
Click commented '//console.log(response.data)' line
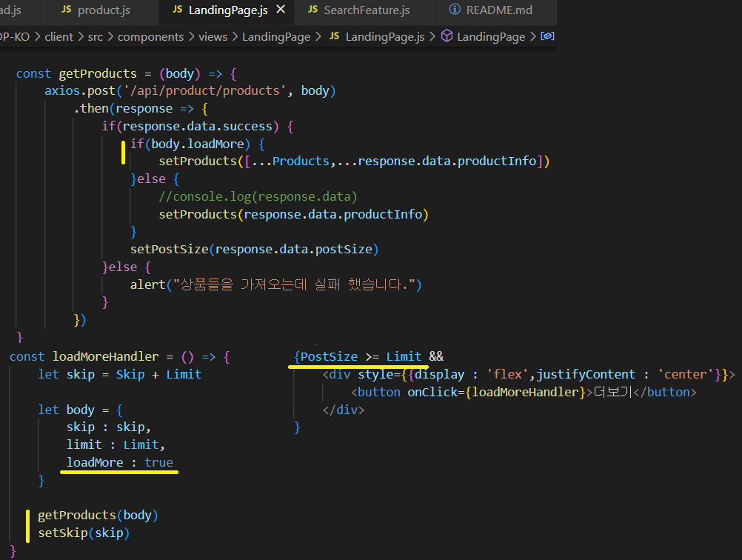click(258, 196)
